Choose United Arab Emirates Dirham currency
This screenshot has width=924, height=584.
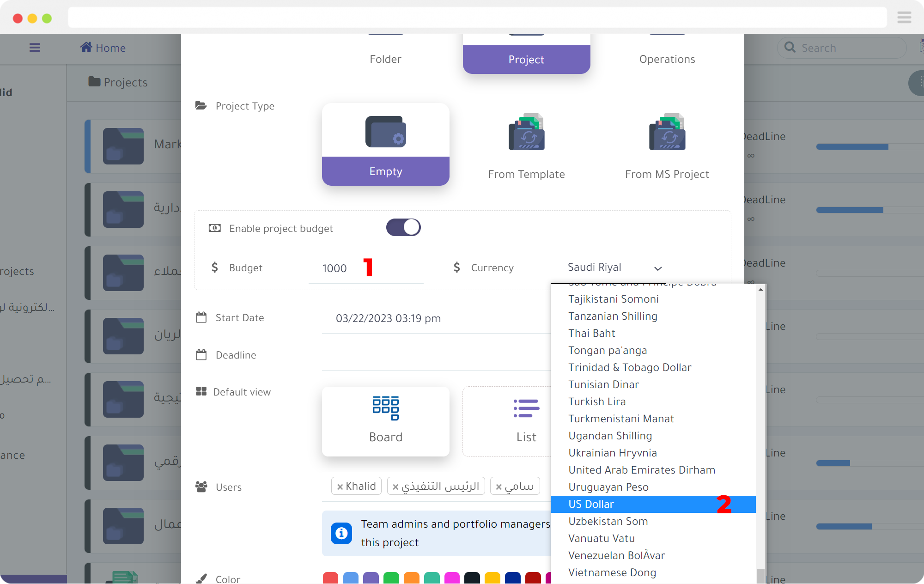click(x=653, y=470)
